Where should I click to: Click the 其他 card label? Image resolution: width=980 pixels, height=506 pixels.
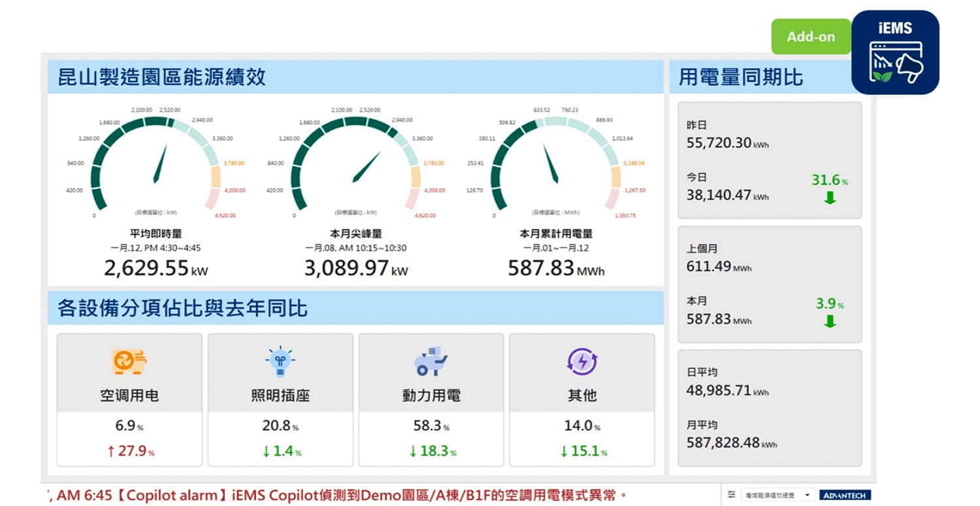tap(582, 396)
